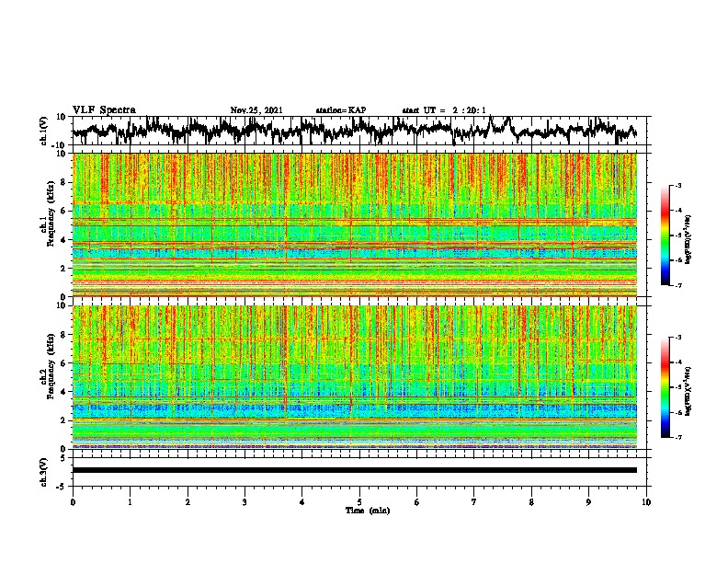This screenshot has height=563, width=728.
Task: Click the "8" kHz tick on ch.1 spectrogram axis
Action: tap(63, 182)
